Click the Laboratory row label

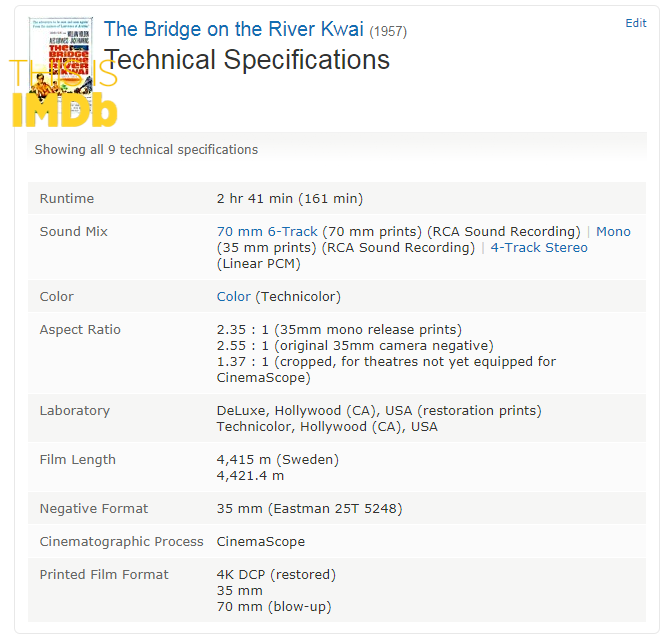pyautogui.click(x=75, y=411)
